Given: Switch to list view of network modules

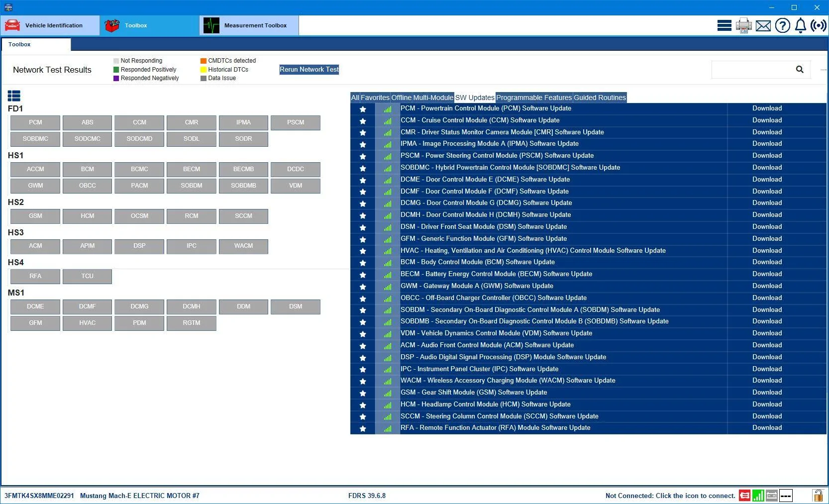Looking at the screenshot, I should pyautogui.click(x=14, y=96).
